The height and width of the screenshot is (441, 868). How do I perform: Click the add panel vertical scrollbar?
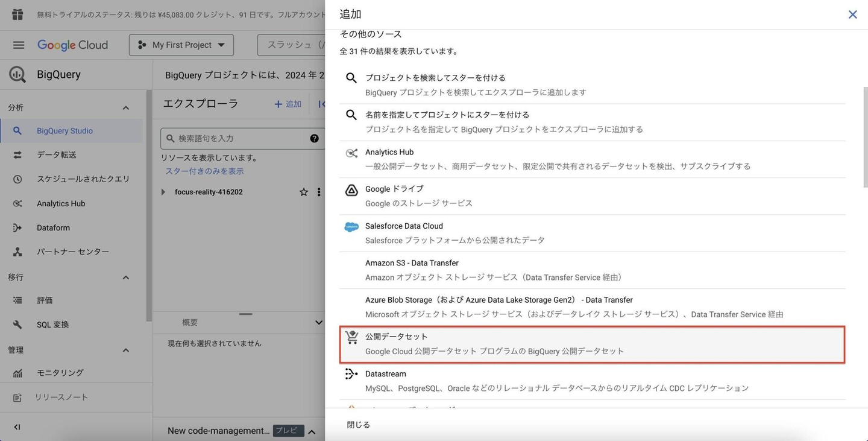coord(865,139)
